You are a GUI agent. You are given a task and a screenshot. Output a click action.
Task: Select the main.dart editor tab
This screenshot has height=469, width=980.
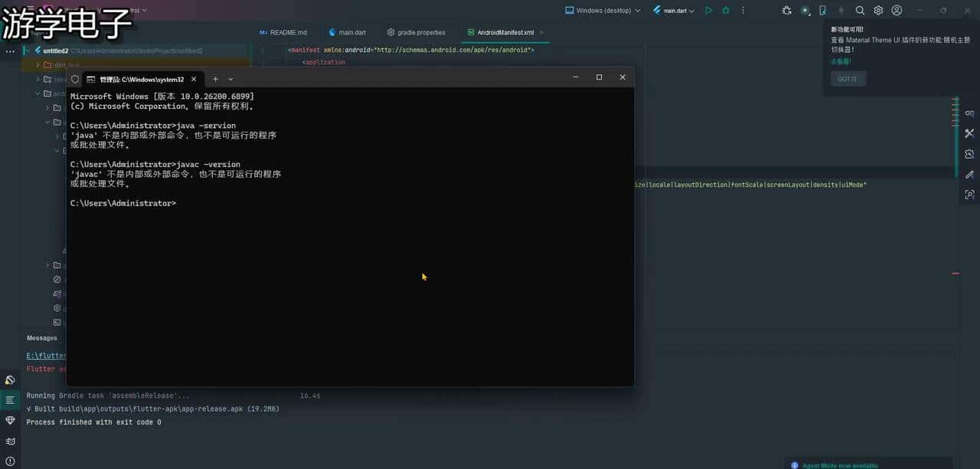point(347,33)
